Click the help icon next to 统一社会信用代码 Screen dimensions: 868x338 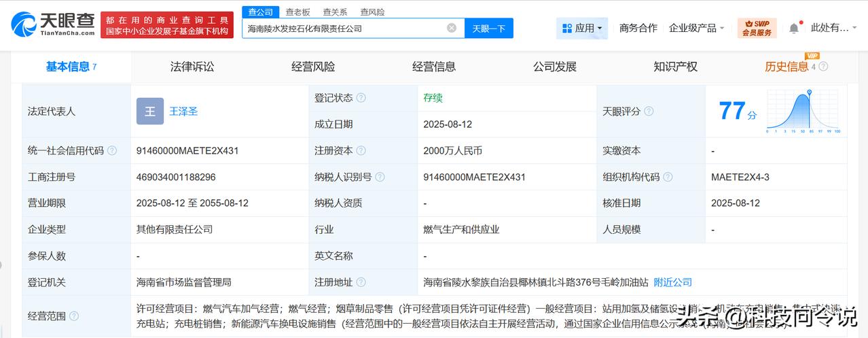[112, 150]
